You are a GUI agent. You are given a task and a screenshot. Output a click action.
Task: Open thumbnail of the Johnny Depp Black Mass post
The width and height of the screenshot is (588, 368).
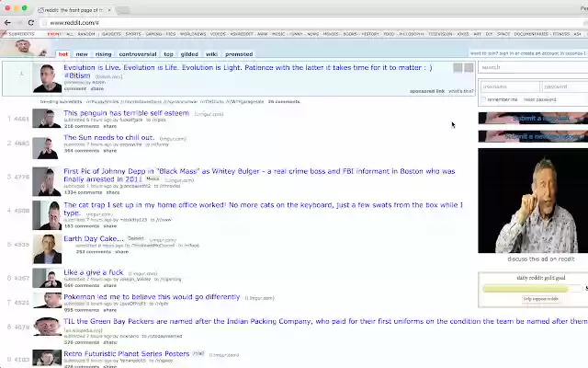click(47, 181)
